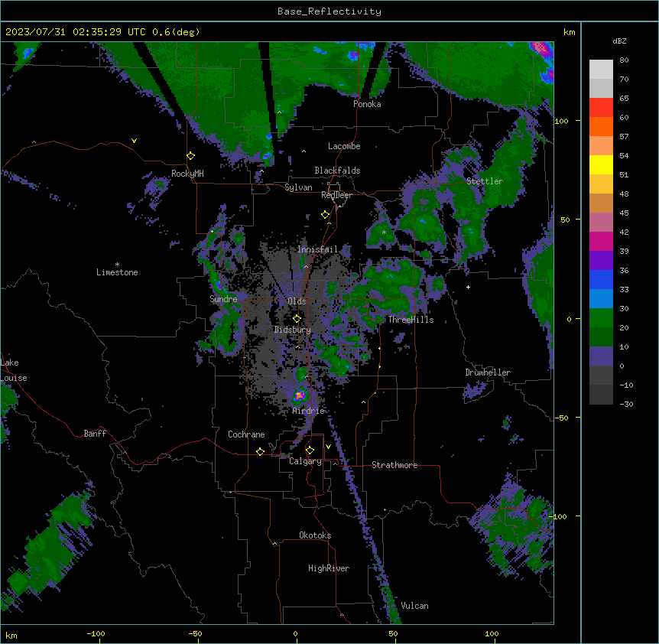Click the -30 value on dBZ scale
Screen dimensions: 659x644
coord(626,405)
